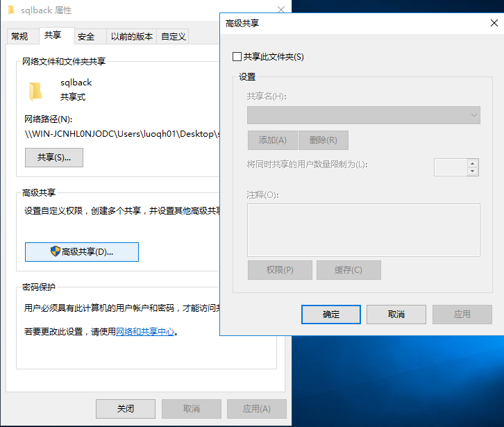Switch to the 常规 tab
Image resolution: width=504 pixels, height=427 pixels.
pos(19,36)
